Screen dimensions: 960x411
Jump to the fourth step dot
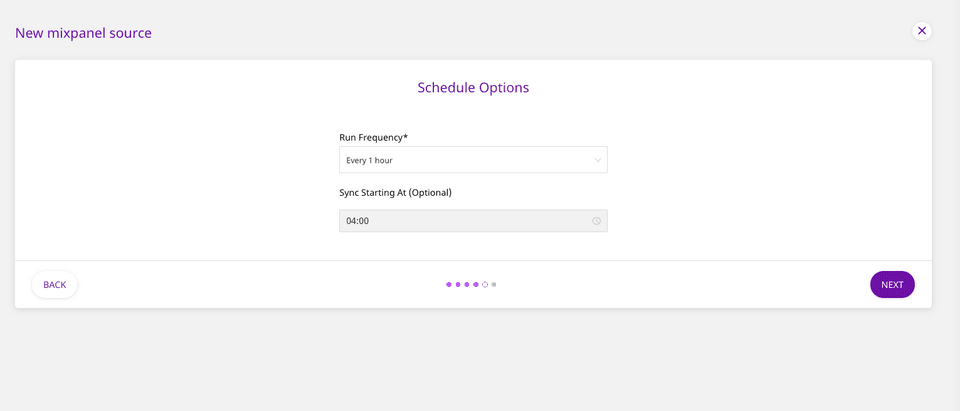(x=476, y=285)
